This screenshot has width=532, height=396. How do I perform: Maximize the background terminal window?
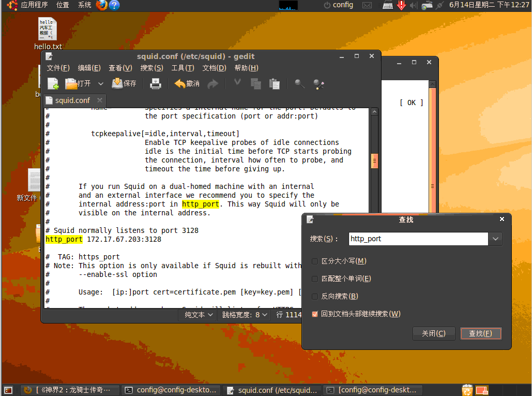(x=414, y=62)
